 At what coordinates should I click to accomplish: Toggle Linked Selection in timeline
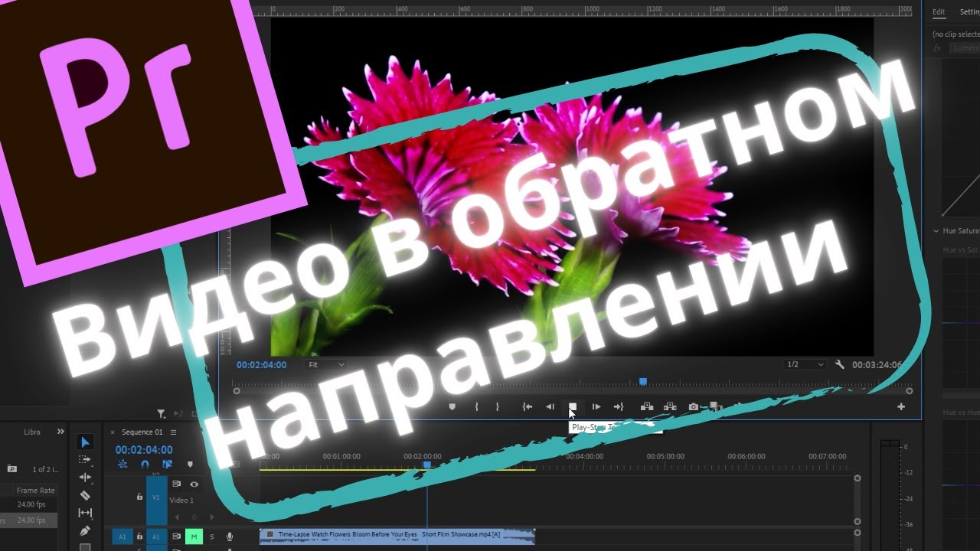pos(168,465)
